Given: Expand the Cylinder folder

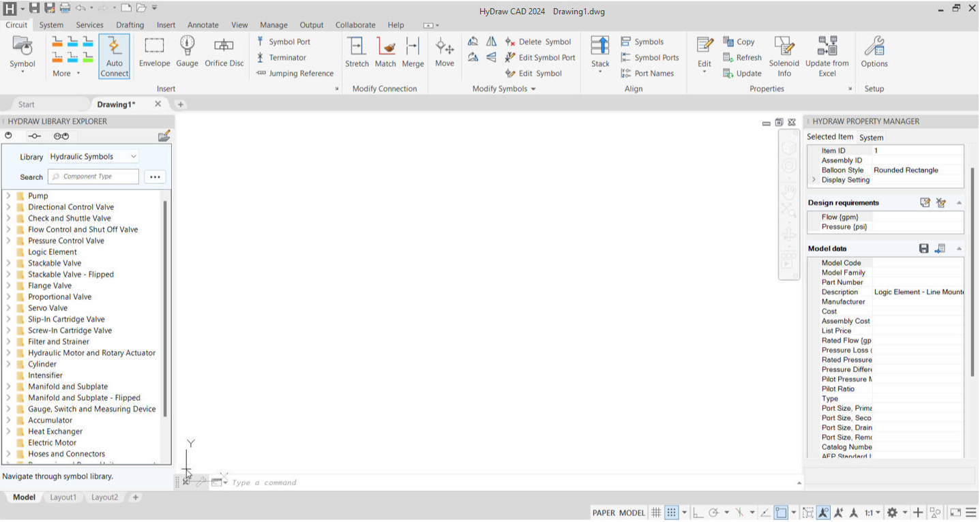Looking at the screenshot, I should [x=8, y=365].
